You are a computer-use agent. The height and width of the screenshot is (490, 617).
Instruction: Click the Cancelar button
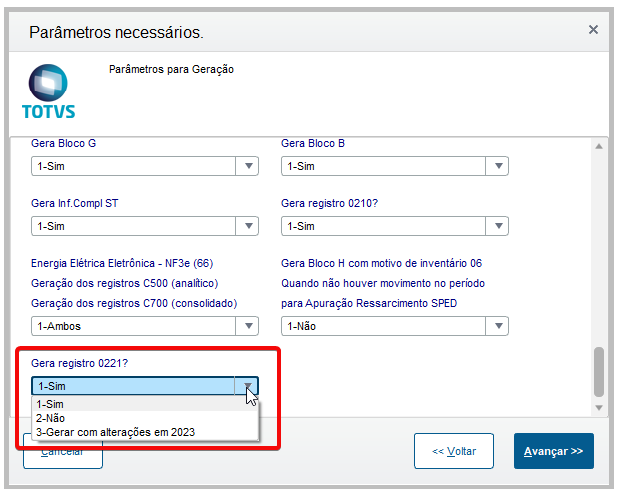(x=62, y=453)
